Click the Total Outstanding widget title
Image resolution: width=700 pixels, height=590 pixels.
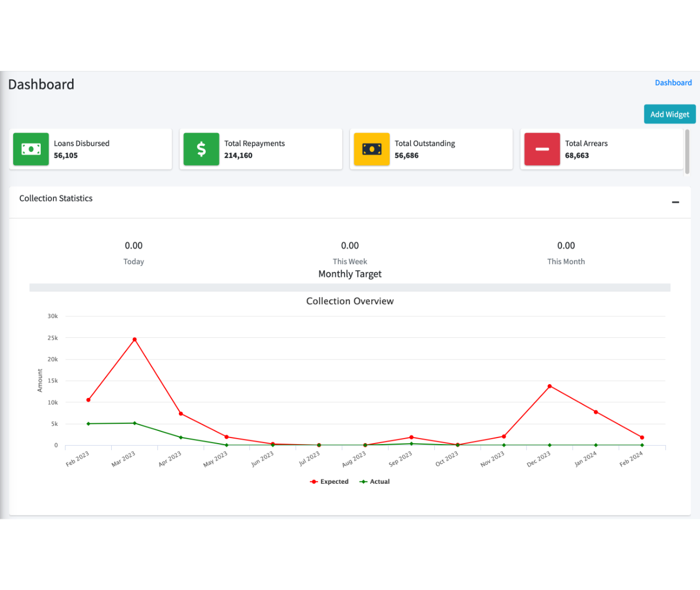pyautogui.click(x=425, y=144)
